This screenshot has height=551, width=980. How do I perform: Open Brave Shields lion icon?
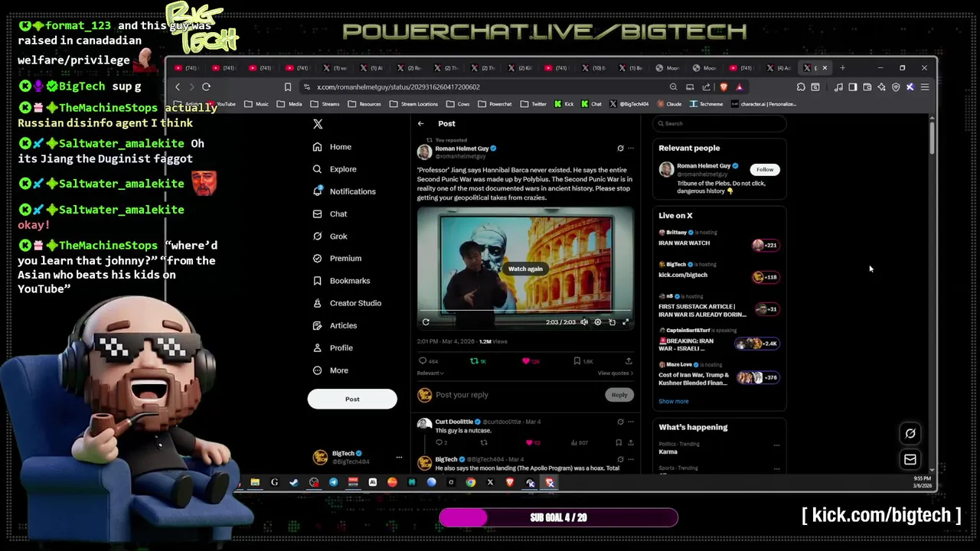point(724,87)
